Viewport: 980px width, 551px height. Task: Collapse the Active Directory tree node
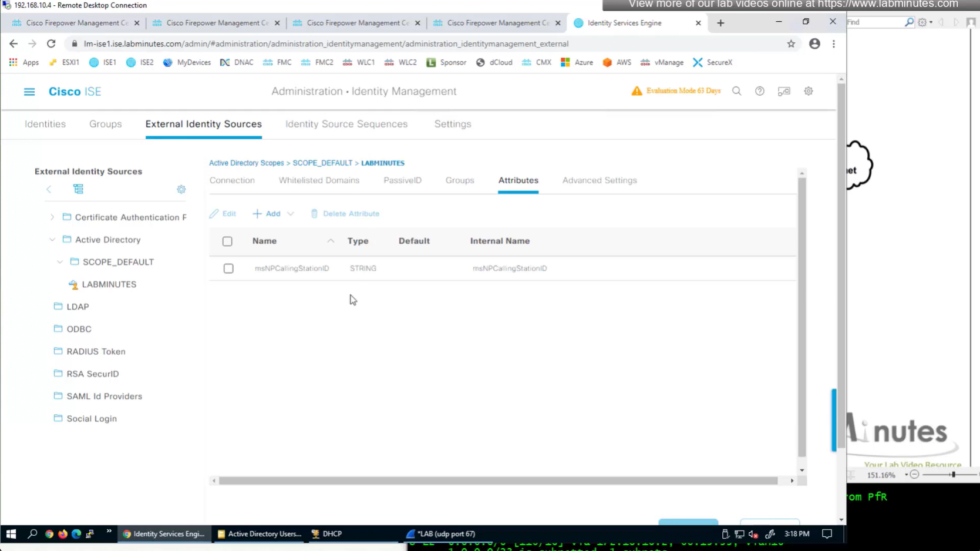[x=52, y=240]
